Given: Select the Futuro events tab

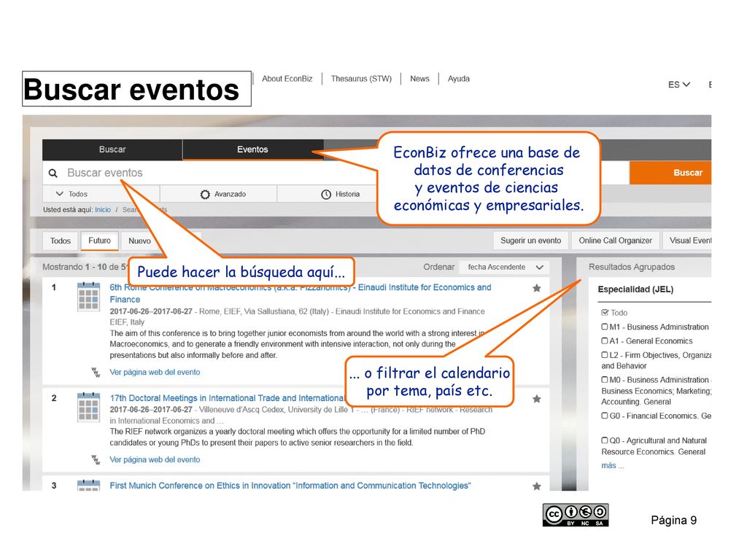Looking at the screenshot, I should [x=99, y=241].
